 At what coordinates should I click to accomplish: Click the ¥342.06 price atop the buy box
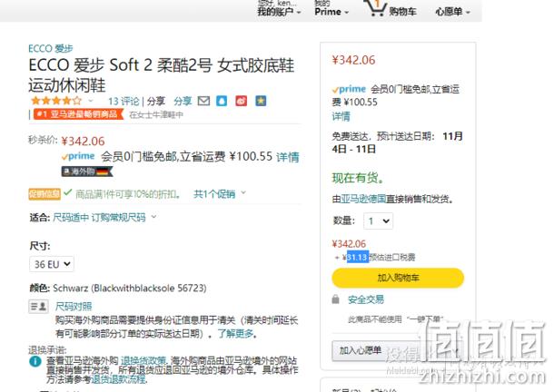point(353,60)
